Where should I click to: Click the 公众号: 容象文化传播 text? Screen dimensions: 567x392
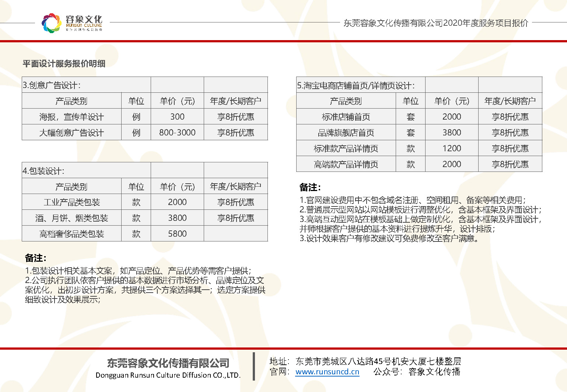(x=417, y=372)
